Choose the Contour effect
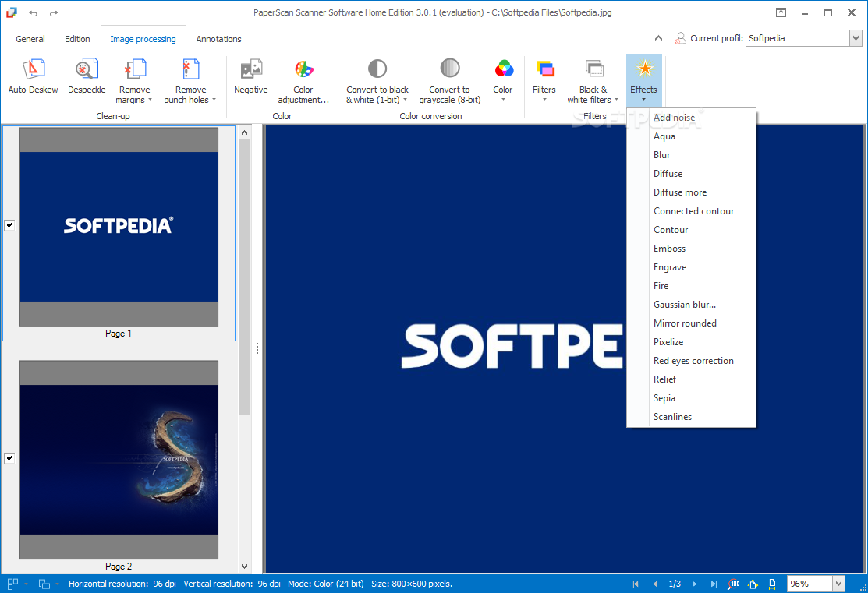The width and height of the screenshot is (868, 593). tap(692, 230)
